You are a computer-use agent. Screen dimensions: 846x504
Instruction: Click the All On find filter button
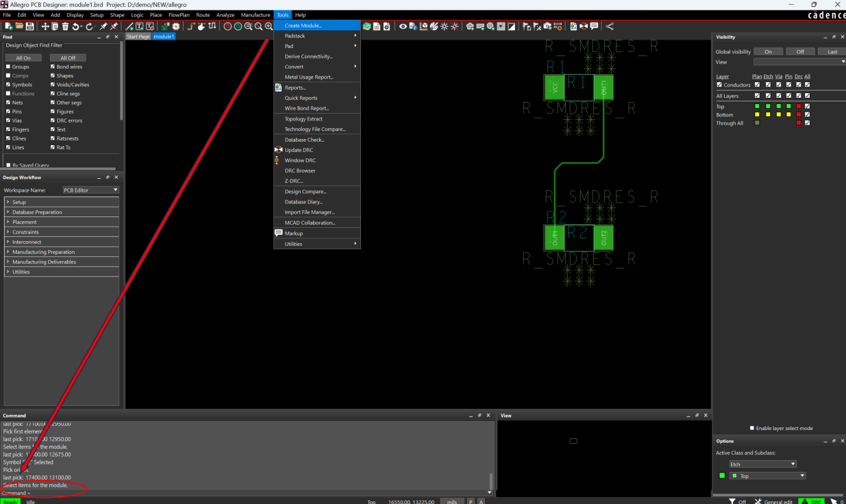click(23, 58)
